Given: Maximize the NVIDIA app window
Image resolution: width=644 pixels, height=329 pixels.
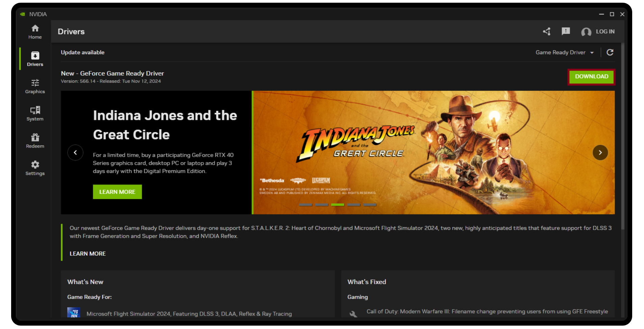Looking at the screenshot, I should [x=612, y=14].
